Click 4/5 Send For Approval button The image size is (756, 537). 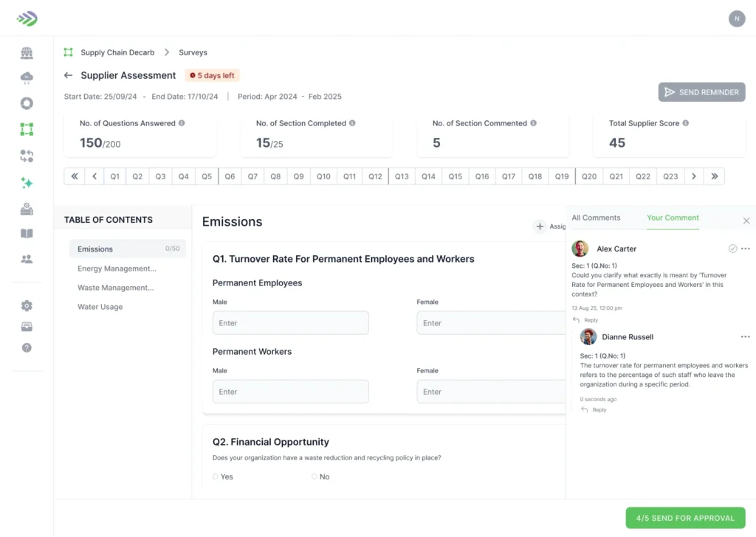point(685,518)
